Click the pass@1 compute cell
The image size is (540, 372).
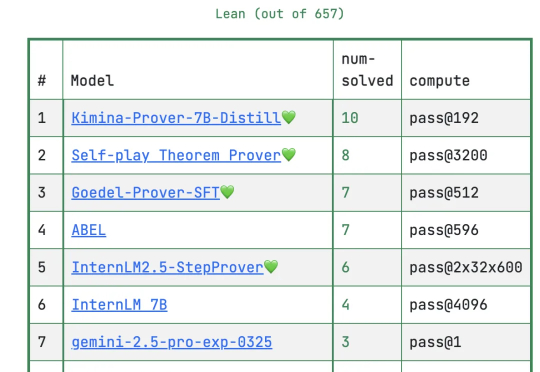pos(466,342)
